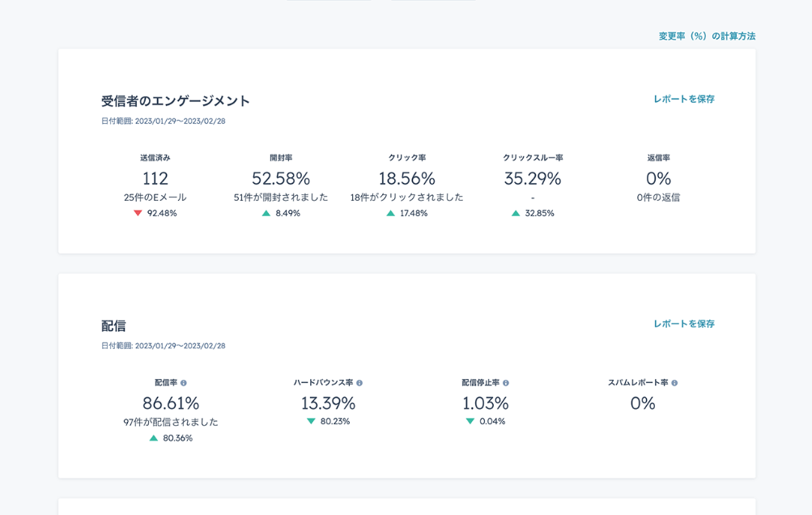The height and width of the screenshot is (515, 812).
Task: Click the クリックスルー率 metric label
Action: [x=533, y=158]
